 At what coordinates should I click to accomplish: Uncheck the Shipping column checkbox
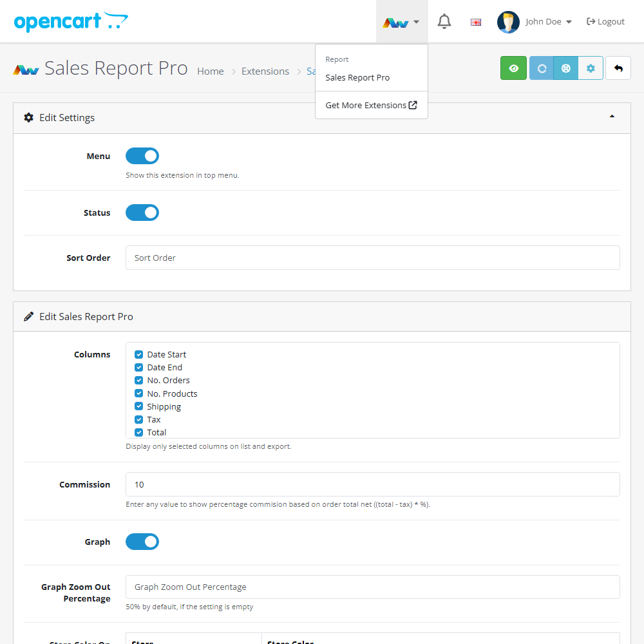point(138,406)
